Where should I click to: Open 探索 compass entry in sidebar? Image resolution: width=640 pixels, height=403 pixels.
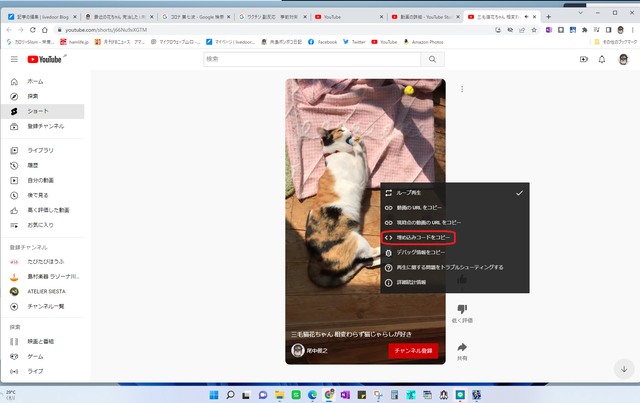[x=43, y=96]
